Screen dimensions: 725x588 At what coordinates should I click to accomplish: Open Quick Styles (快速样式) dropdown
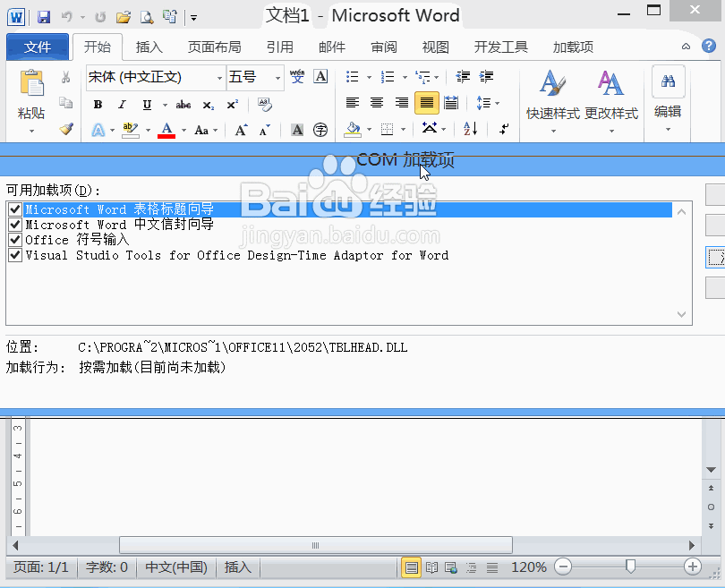[x=553, y=102]
